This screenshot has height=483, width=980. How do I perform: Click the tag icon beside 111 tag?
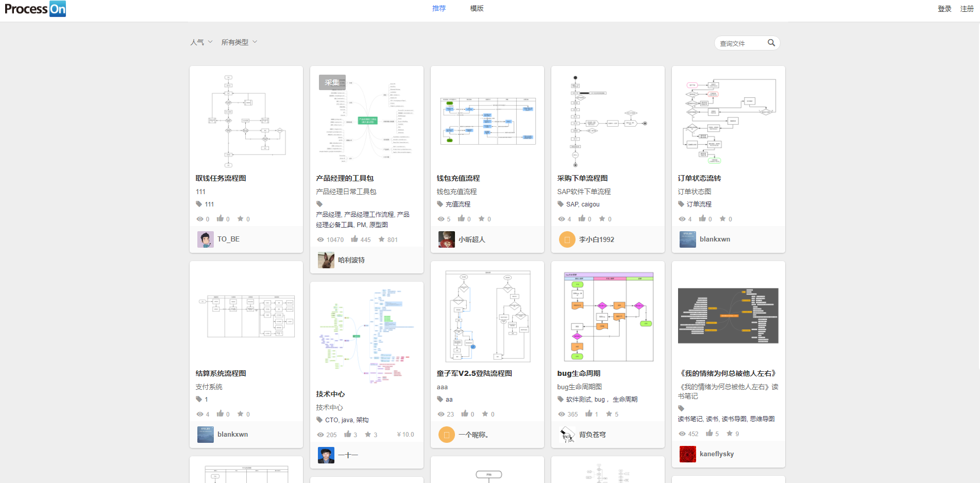(199, 204)
